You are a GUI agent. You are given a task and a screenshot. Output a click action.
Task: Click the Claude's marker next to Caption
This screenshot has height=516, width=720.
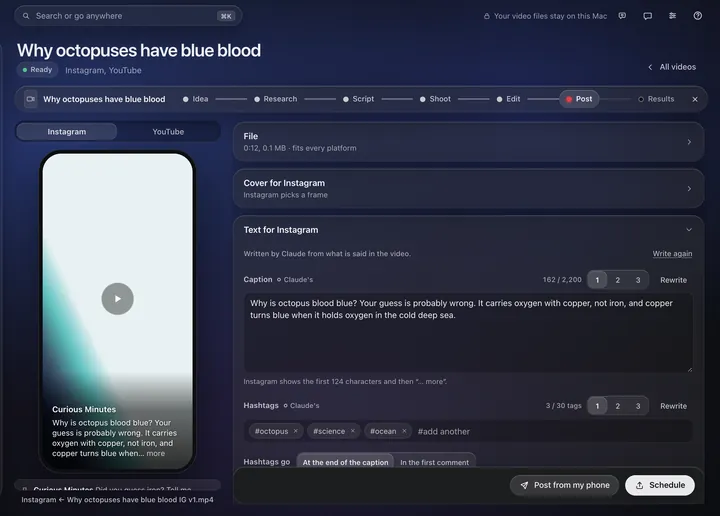point(295,280)
